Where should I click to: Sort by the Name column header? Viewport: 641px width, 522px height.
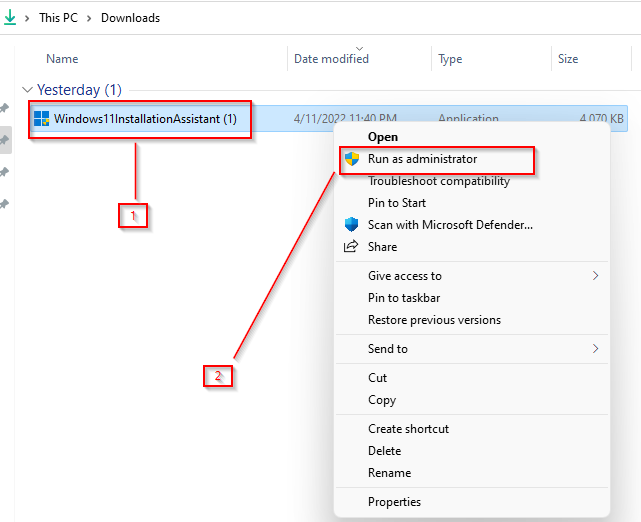[x=62, y=59]
